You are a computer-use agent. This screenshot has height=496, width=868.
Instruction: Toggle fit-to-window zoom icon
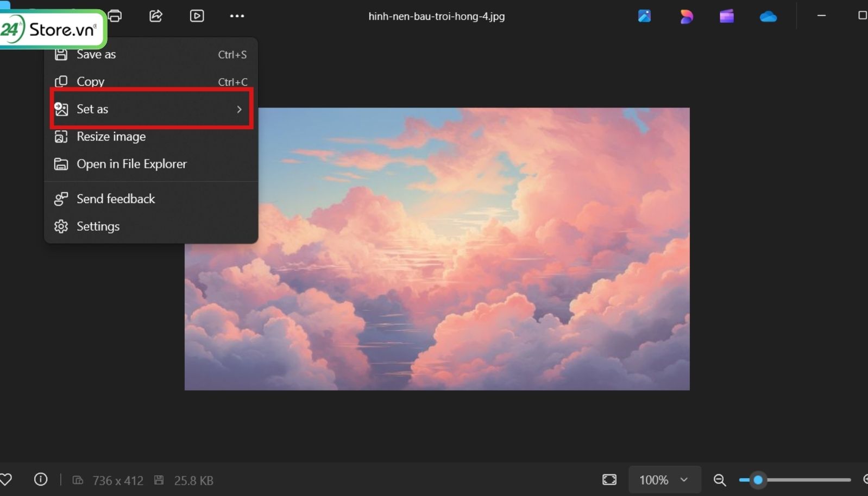609,480
